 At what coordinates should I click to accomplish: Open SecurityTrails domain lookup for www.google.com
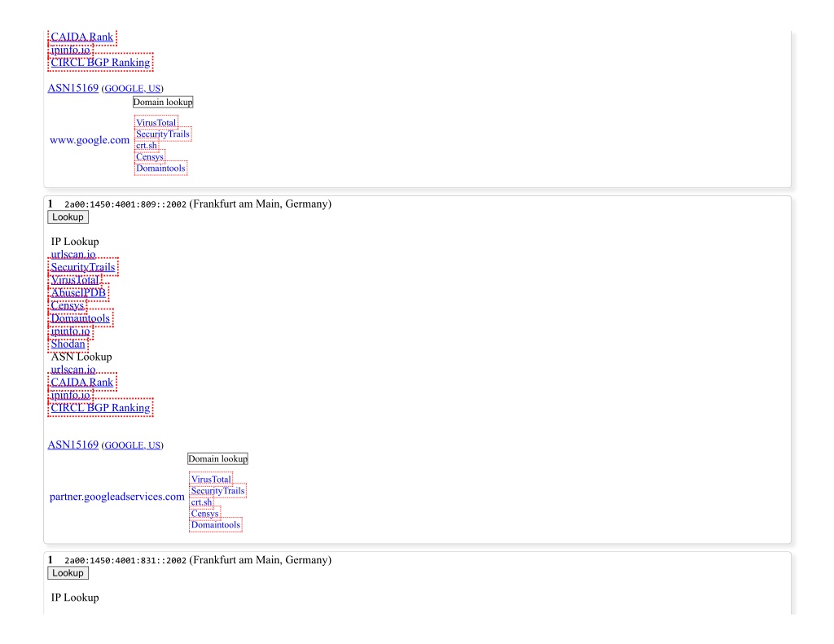(163, 134)
